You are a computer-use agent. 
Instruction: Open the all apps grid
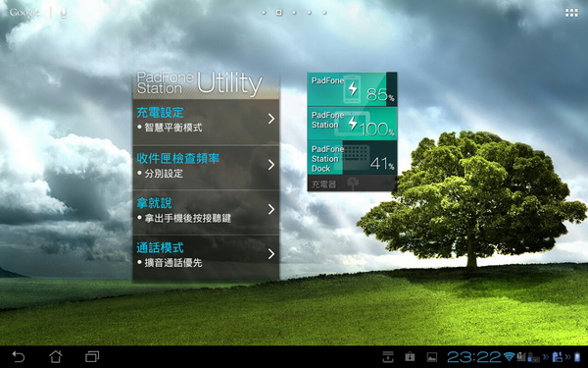tap(571, 13)
